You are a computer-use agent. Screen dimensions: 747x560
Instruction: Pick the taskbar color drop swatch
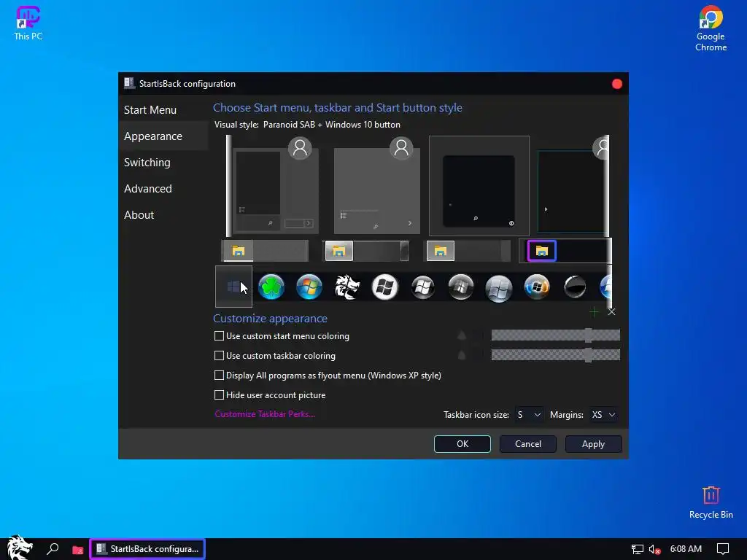pos(461,355)
